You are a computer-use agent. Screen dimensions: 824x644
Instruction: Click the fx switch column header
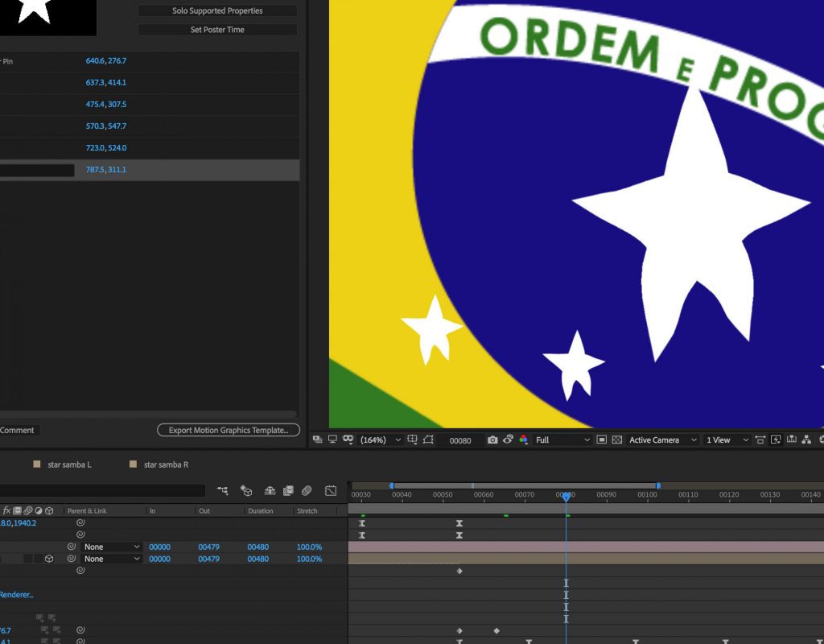tap(6, 510)
